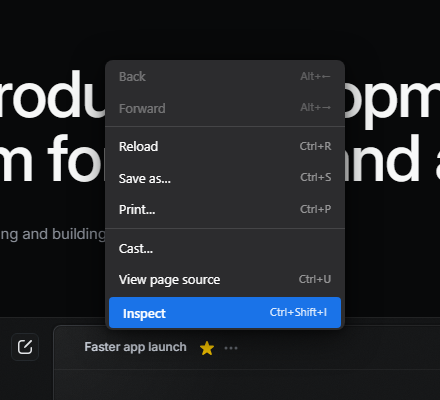Image resolution: width=440 pixels, height=400 pixels.
Task: Click the greyed-out Back menu entry
Action: 225,77
